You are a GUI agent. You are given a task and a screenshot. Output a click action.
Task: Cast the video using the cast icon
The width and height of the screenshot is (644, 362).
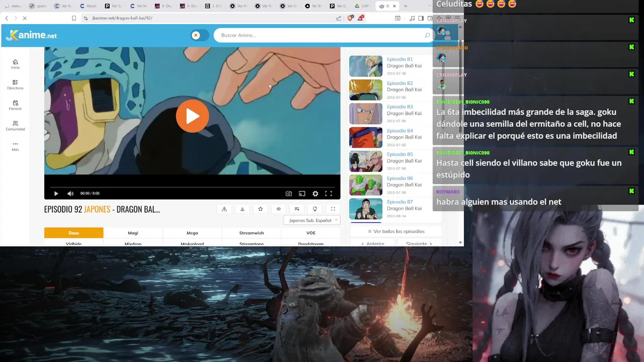[302, 194]
